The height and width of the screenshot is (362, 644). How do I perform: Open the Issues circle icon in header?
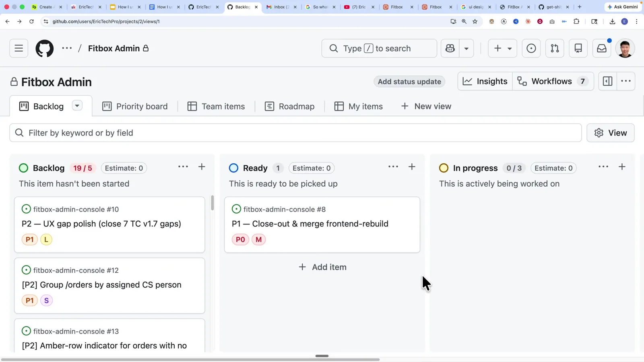coord(531,48)
